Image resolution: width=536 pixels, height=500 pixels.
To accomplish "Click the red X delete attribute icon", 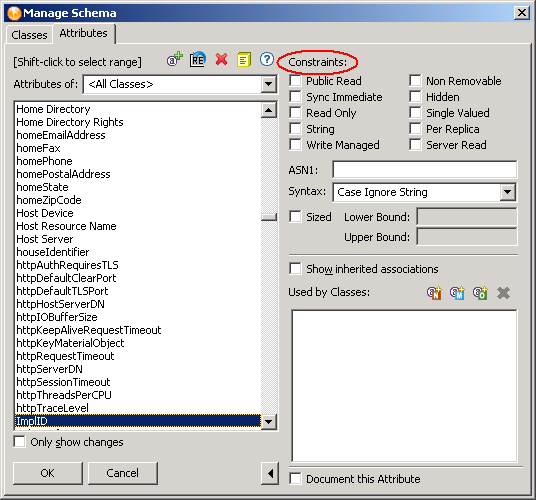I will 222,59.
